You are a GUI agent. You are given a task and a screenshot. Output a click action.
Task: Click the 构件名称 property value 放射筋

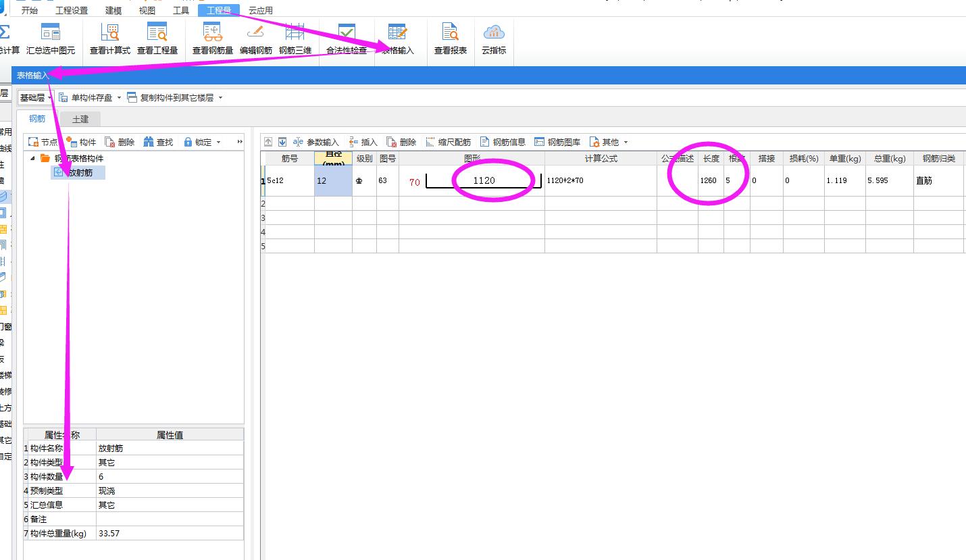(170, 448)
